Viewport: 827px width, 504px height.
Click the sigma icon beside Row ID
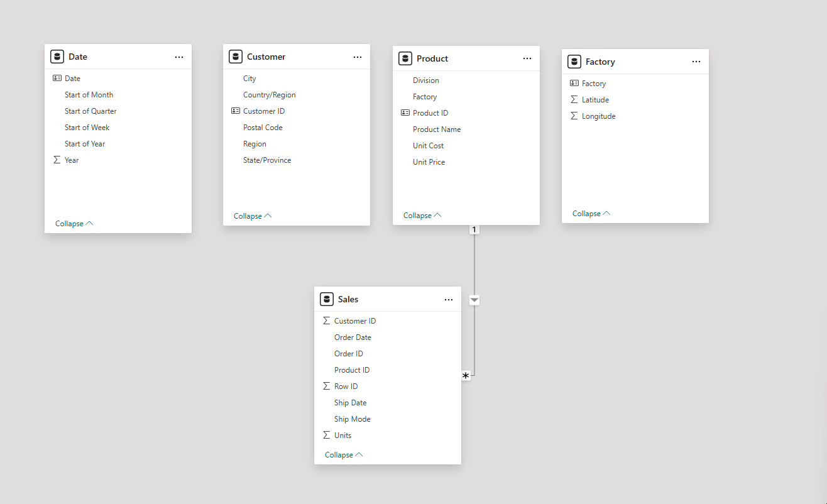(x=326, y=386)
